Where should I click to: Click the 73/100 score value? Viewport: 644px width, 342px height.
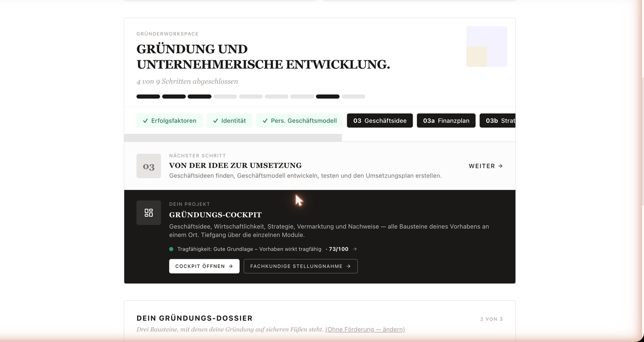pos(339,249)
